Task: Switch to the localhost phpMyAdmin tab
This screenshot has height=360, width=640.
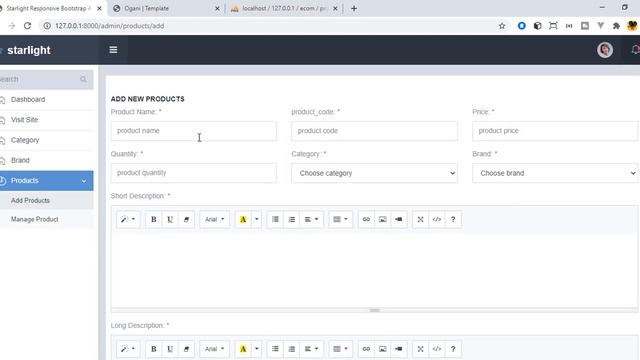Action: (284, 8)
